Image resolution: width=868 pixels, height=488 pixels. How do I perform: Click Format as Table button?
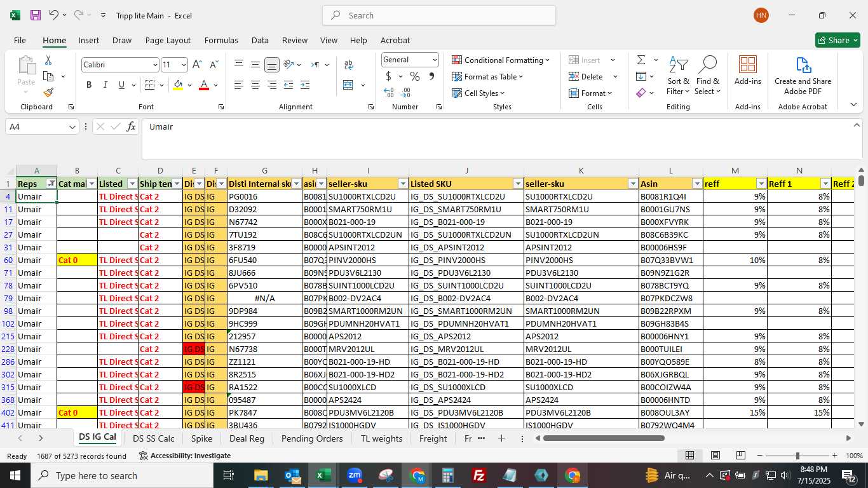[488, 76]
